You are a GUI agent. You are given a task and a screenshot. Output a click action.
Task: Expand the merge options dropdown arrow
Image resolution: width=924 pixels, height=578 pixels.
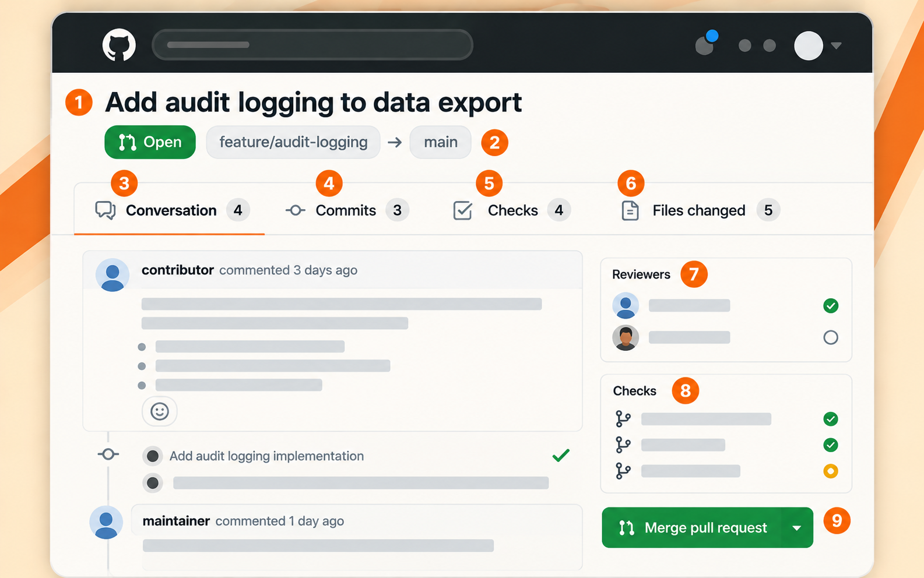click(x=797, y=528)
